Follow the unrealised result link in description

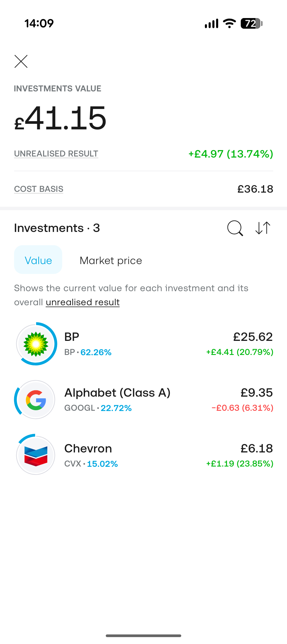point(83,302)
